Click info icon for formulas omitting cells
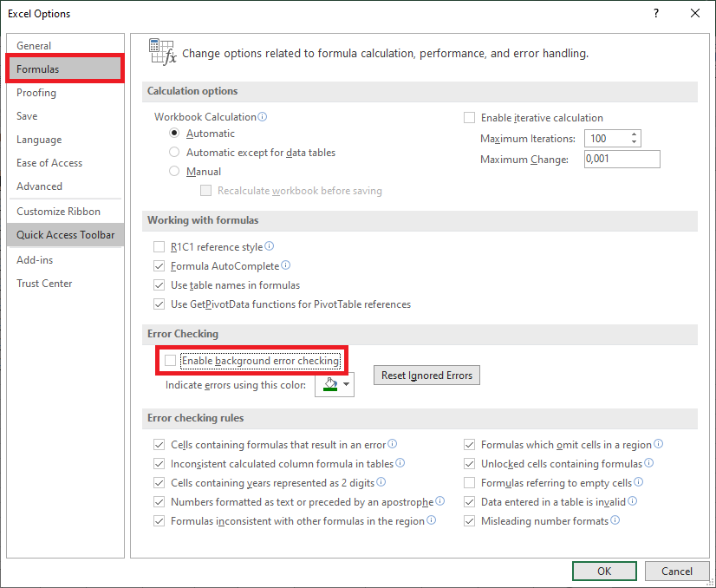Screen dimensions: 716x588 coord(658,444)
